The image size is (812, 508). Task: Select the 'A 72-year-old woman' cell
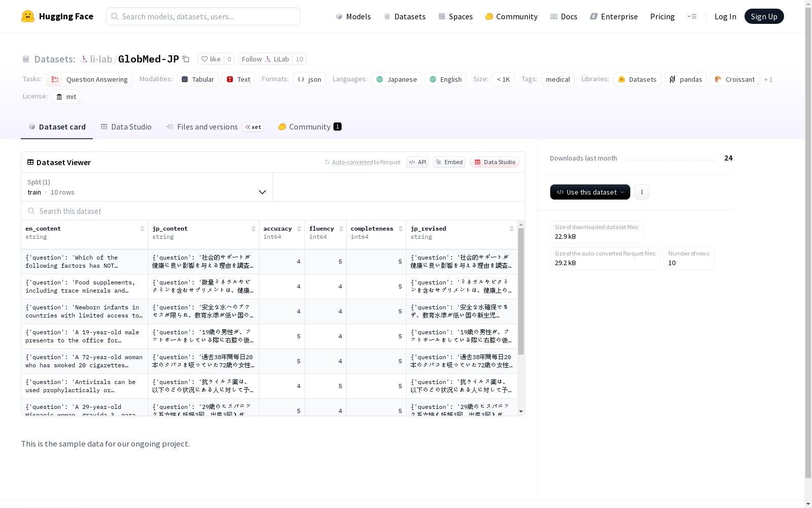click(84, 361)
